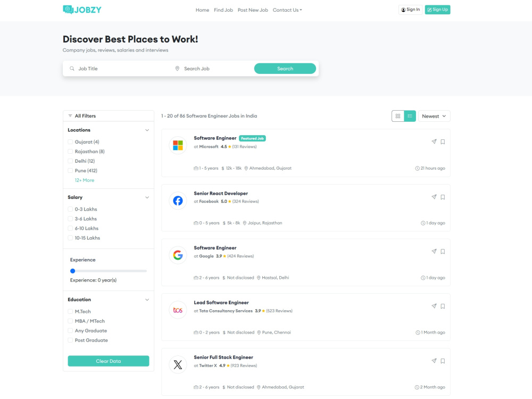Check the 10-15 Lakhs salary filter
The width and height of the screenshot is (532, 399).
(x=70, y=237)
